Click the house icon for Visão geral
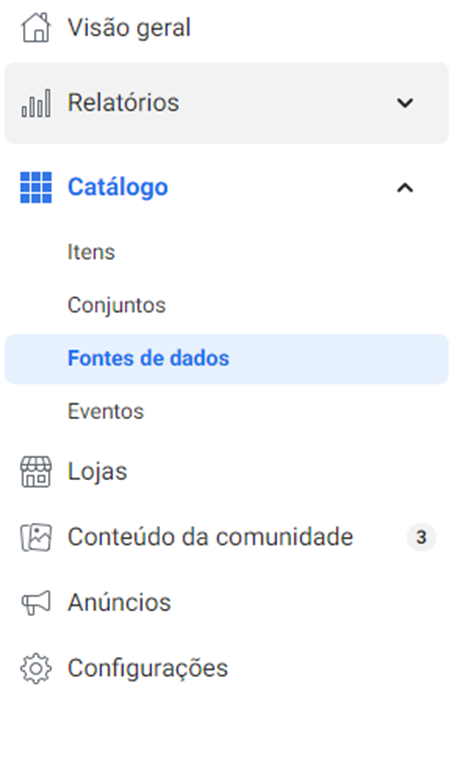452x767 pixels. point(36,27)
